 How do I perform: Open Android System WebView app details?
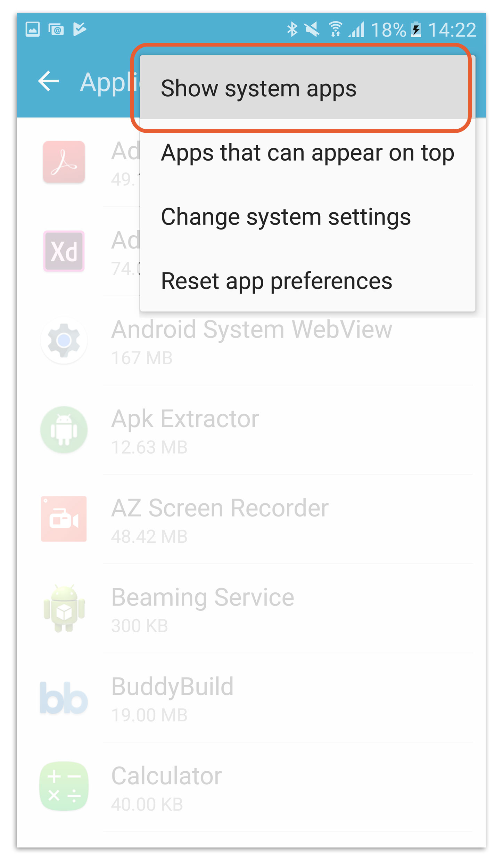click(251, 341)
